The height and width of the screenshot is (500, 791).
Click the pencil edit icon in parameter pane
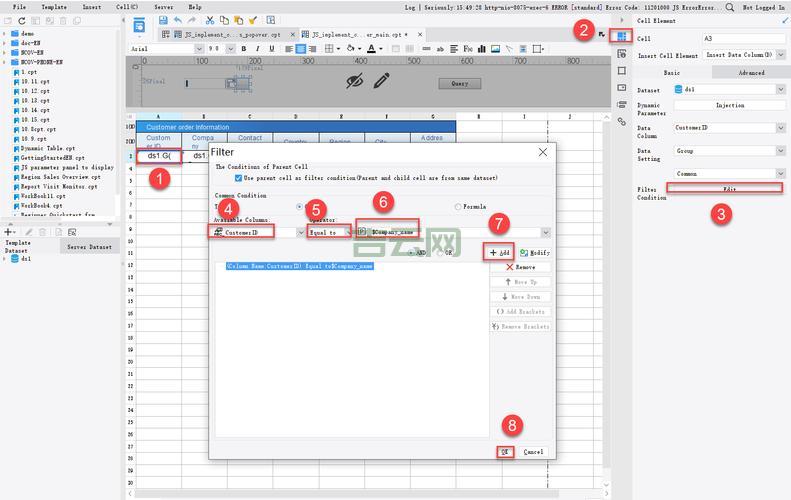(x=382, y=81)
